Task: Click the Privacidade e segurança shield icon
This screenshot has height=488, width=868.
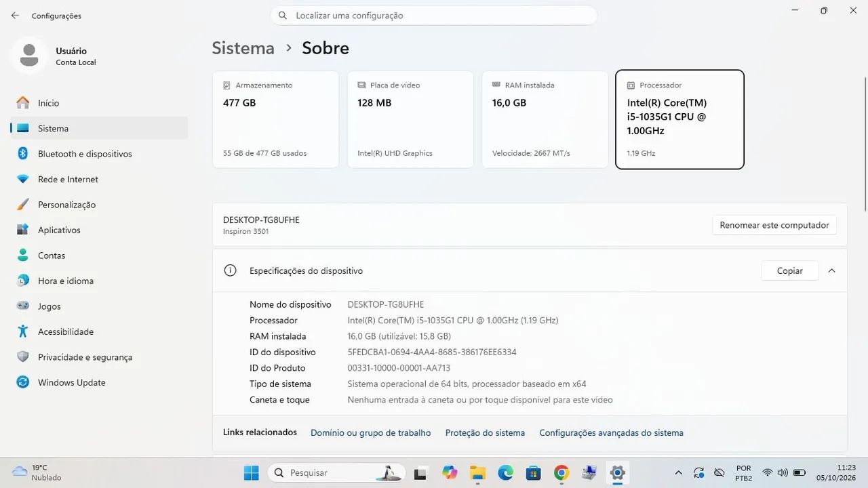Action: click(x=23, y=357)
